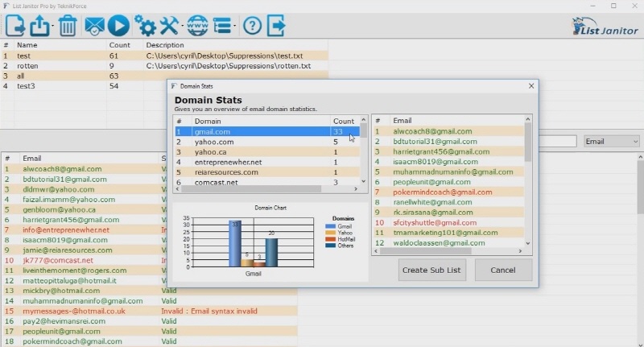Select the reiaresources.com domain row
Viewport: 644px width, 347px height.
(x=267, y=172)
